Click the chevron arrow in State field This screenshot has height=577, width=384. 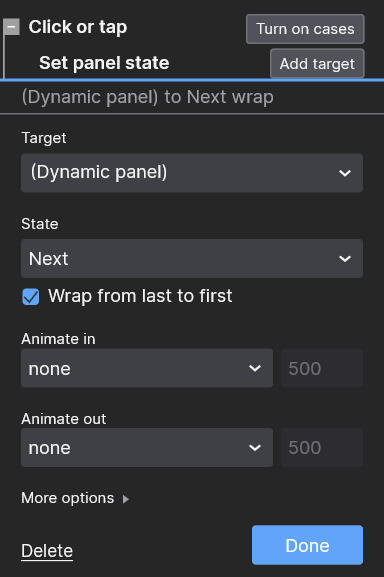point(345,259)
